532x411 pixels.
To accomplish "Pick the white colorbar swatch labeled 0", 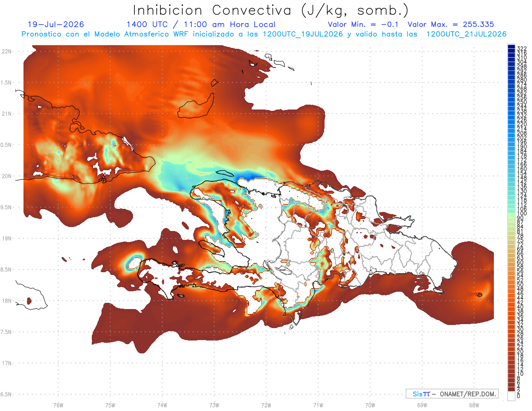I will pyautogui.click(x=511, y=396).
